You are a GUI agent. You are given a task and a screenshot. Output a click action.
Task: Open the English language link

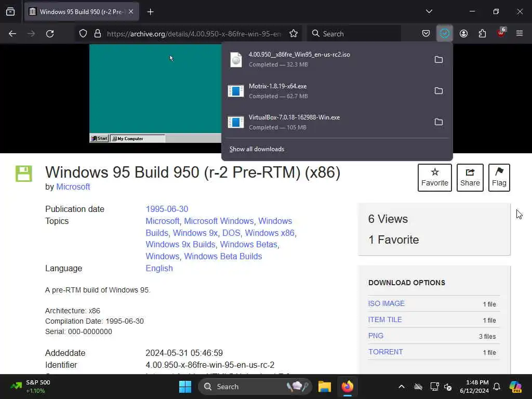point(159,269)
